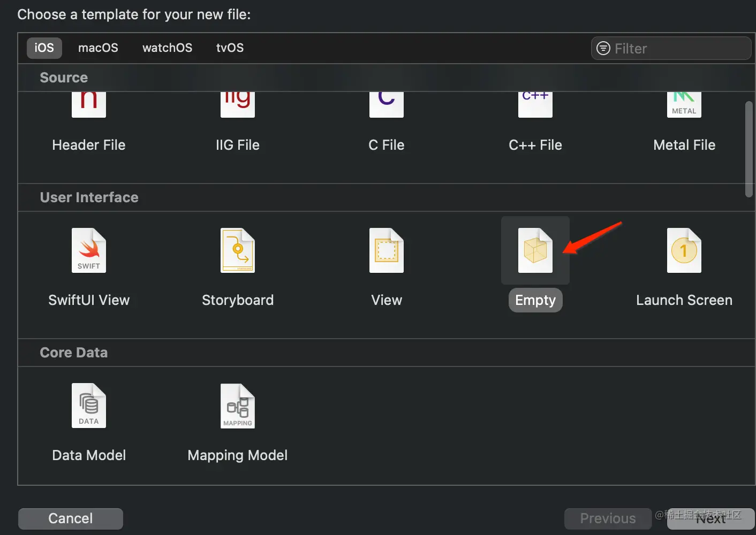The width and height of the screenshot is (756, 535).
Task: Choose the IIG File template icon
Action: (238, 104)
